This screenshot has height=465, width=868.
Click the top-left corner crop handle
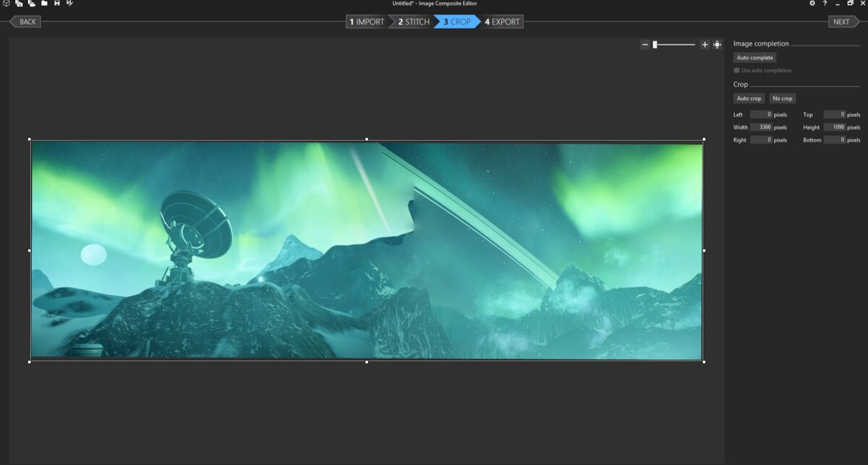coord(30,139)
